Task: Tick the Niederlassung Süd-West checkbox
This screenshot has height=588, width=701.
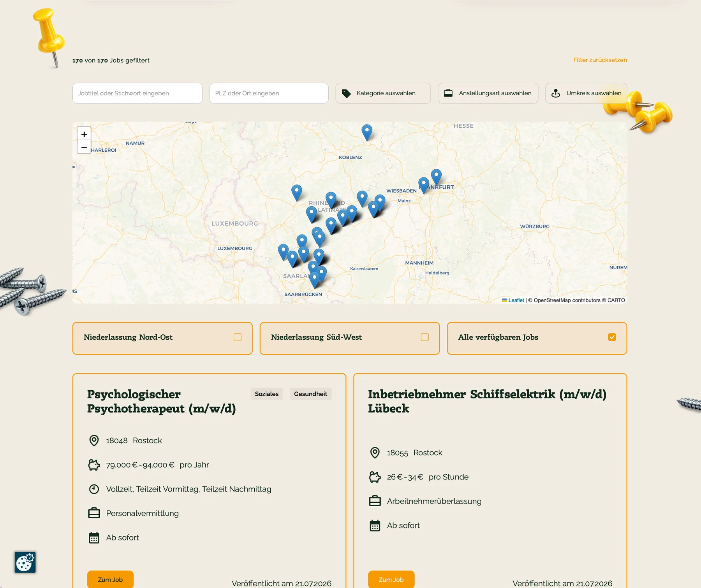Action: pos(425,337)
